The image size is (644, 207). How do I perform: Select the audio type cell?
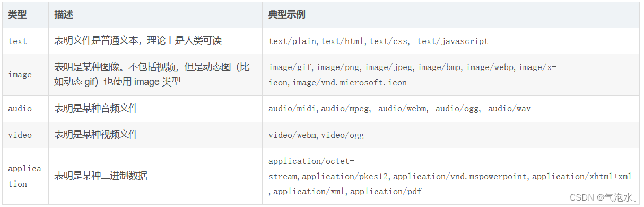pos(25,109)
